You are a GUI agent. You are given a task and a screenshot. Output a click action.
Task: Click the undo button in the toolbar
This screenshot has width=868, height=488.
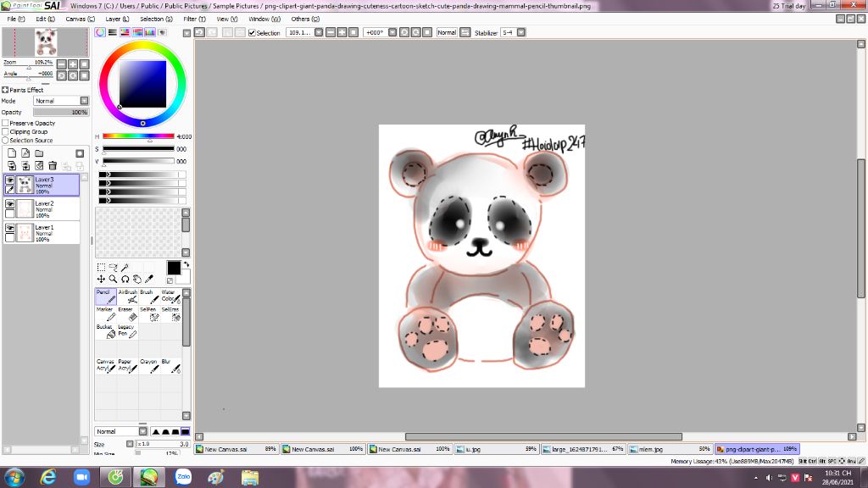coord(199,33)
